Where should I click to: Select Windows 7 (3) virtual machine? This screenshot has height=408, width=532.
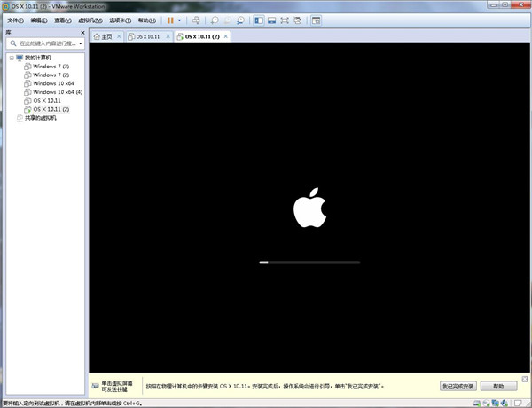(51, 67)
